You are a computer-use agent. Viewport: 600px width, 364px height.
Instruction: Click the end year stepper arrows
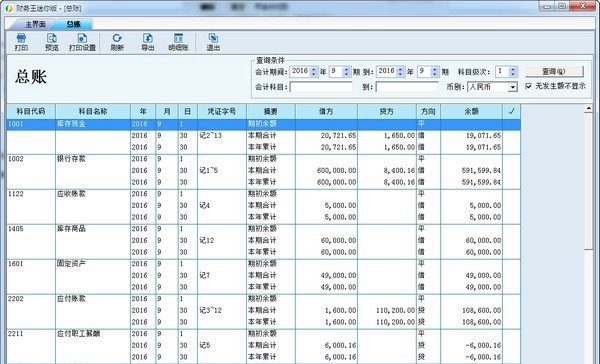tap(400, 72)
